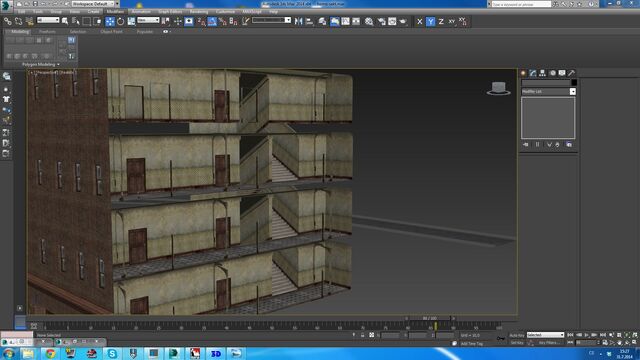Click the teapot Render Production icon
Screen dimensions: 640x360
403,21
